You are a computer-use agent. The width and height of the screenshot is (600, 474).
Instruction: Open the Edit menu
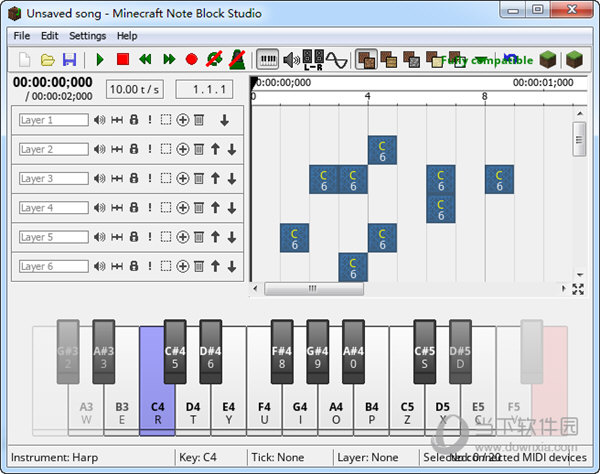49,36
